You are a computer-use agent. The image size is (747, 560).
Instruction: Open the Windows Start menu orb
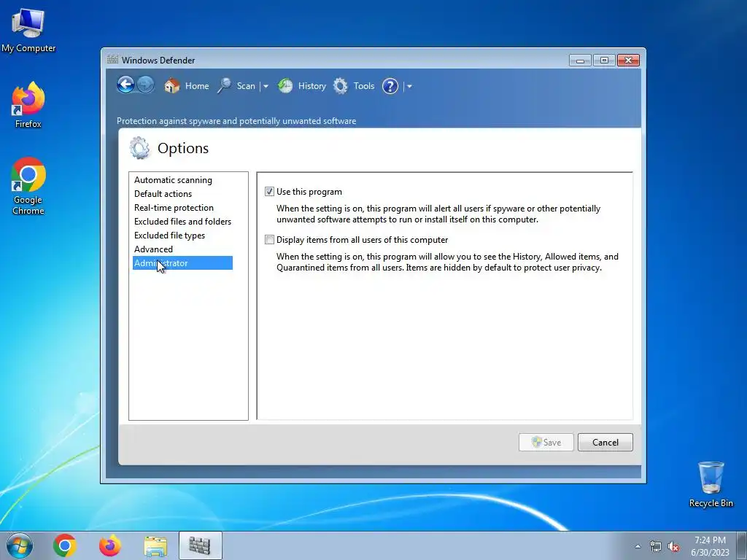tap(20, 545)
